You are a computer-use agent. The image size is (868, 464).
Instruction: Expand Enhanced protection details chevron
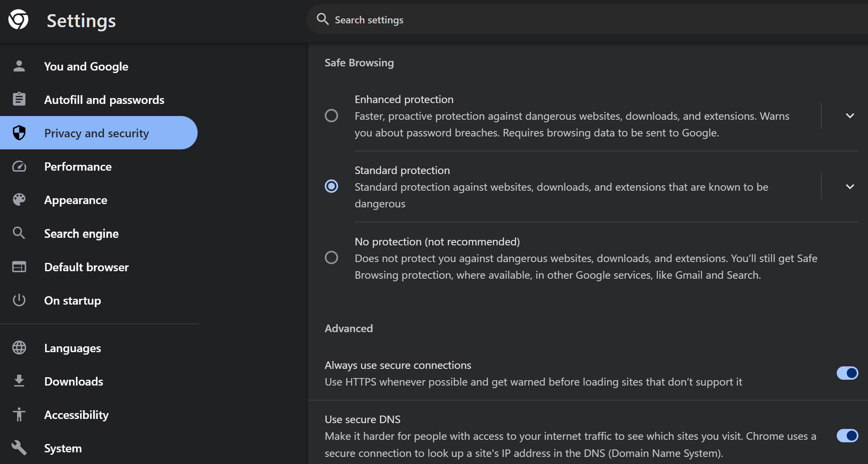(x=850, y=116)
